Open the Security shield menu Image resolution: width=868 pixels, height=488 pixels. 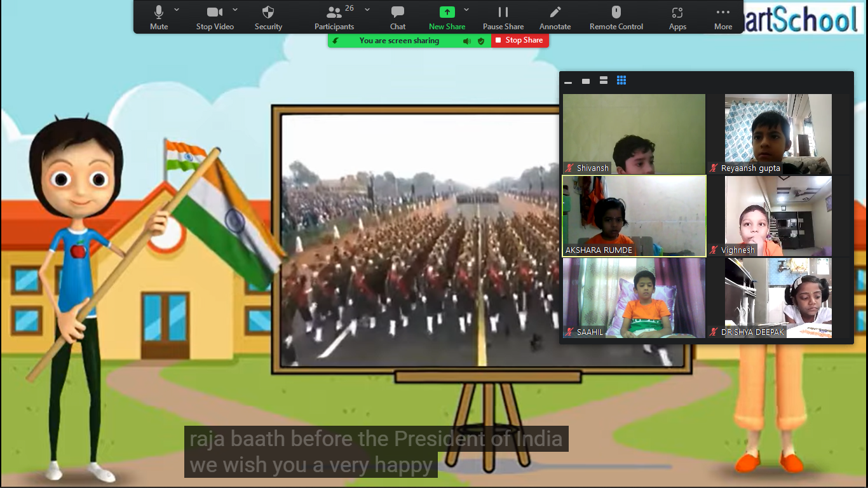point(268,17)
